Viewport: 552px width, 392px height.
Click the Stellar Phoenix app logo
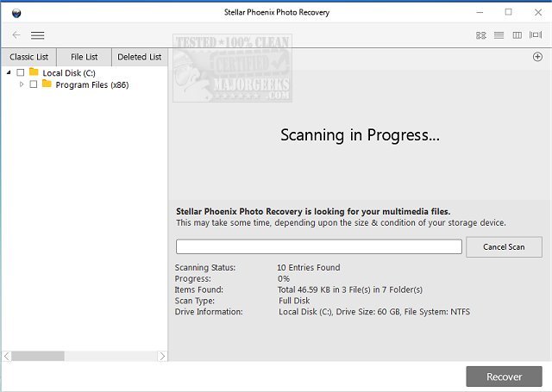16,14
